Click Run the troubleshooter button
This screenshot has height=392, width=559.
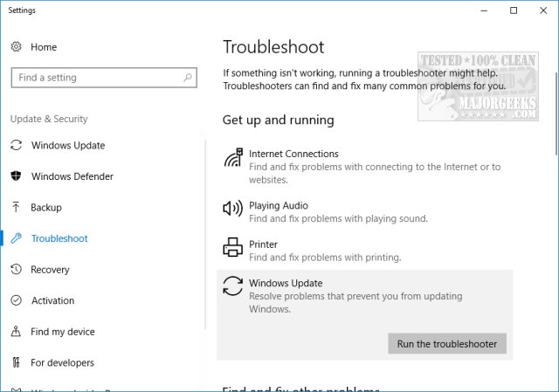(447, 343)
